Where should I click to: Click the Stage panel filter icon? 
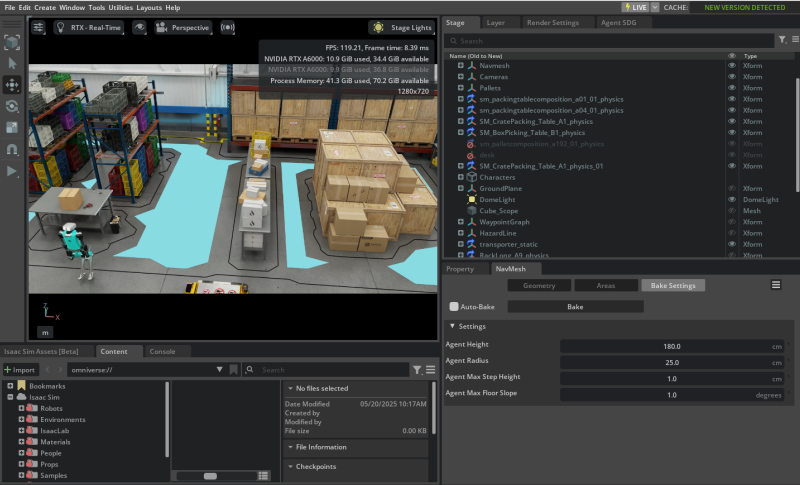(x=783, y=41)
